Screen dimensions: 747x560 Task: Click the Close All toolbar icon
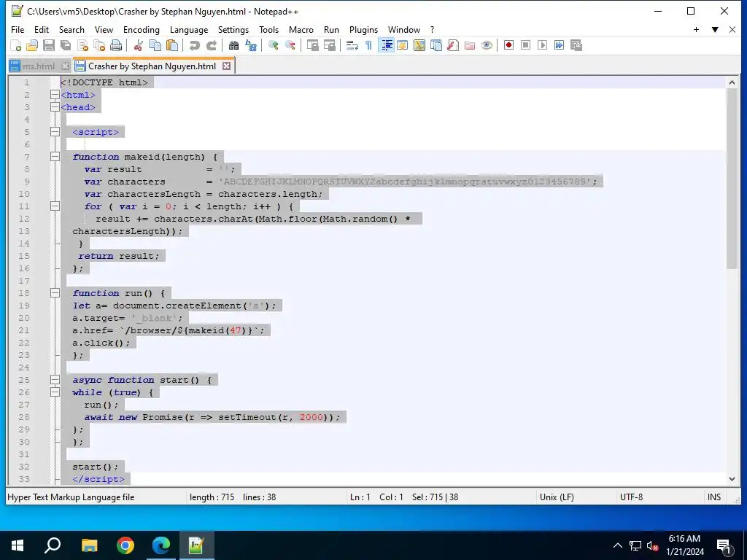(99, 45)
